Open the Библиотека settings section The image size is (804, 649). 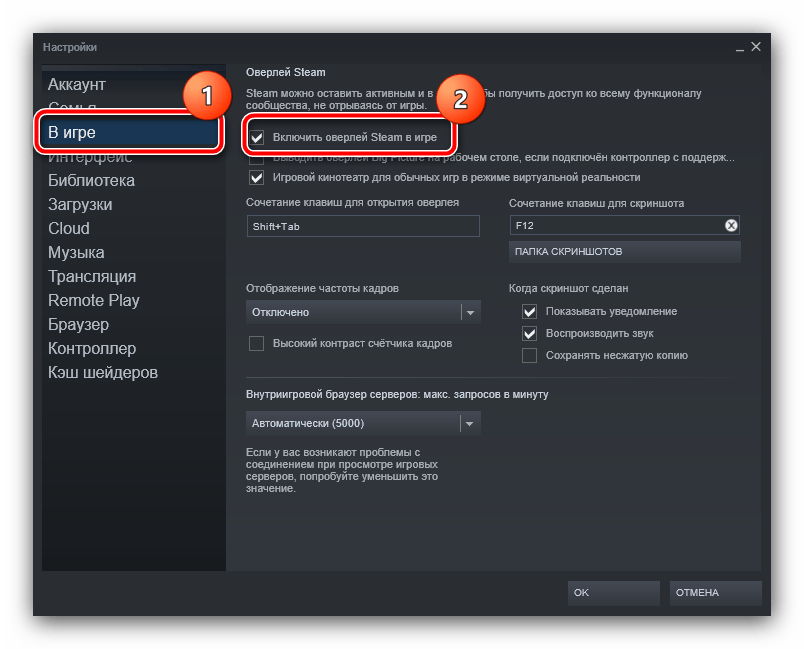coord(91,180)
